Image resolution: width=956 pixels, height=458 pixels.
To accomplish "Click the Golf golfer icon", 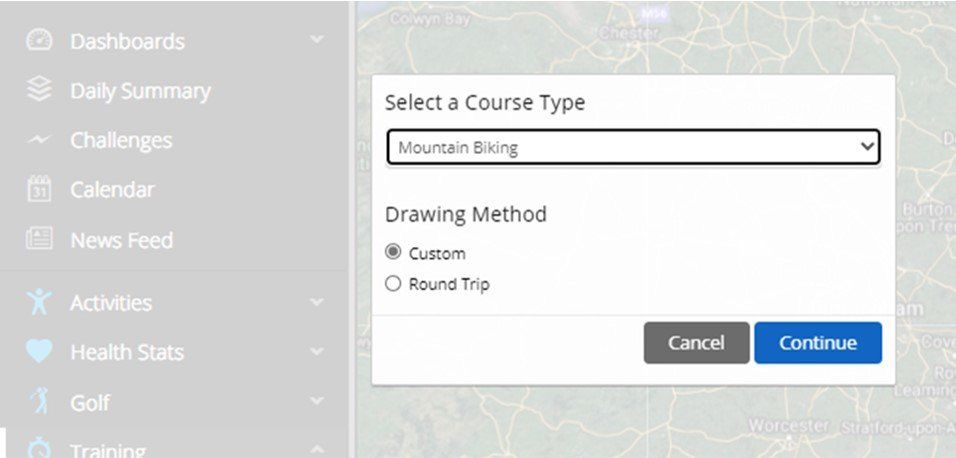I will tap(38, 402).
